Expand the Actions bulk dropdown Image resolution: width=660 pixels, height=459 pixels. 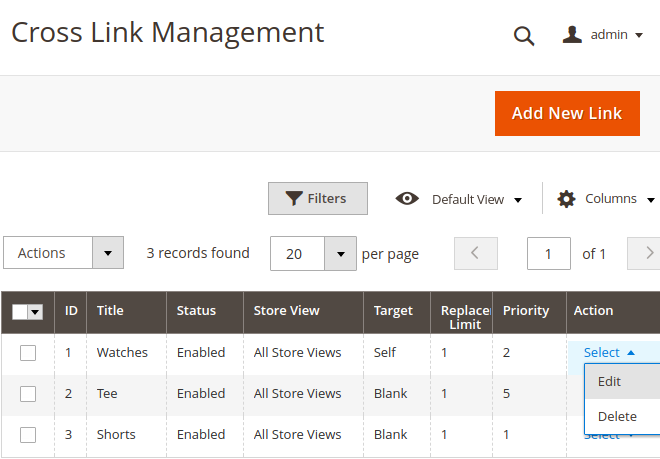click(108, 254)
